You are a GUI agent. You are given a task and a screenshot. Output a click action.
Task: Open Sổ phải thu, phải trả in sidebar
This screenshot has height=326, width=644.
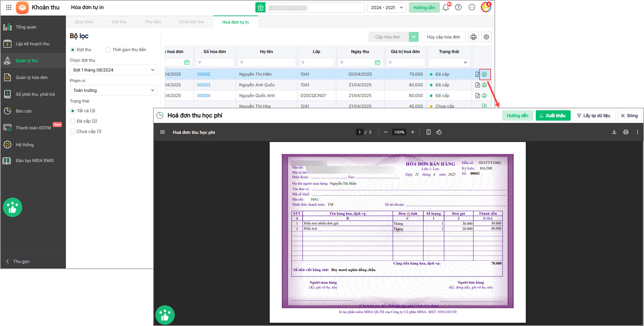click(x=33, y=94)
